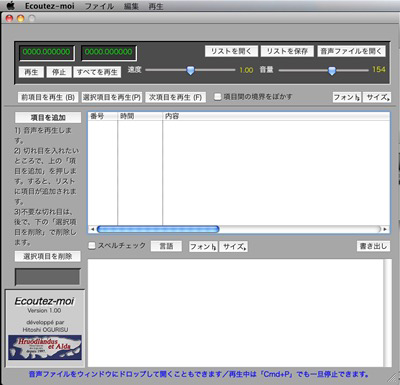
Task: Open the editor フォント dropdown beside 言語
Action: click(203, 247)
